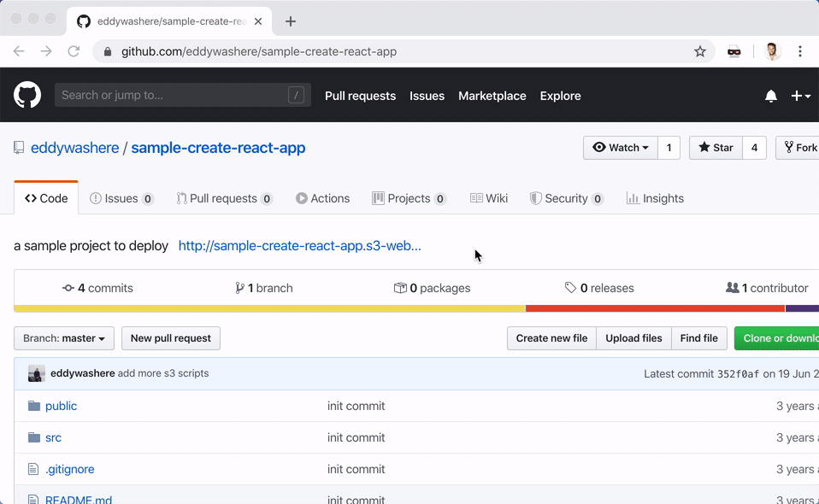
Task: Bookmark this page with the star icon
Action: click(700, 51)
